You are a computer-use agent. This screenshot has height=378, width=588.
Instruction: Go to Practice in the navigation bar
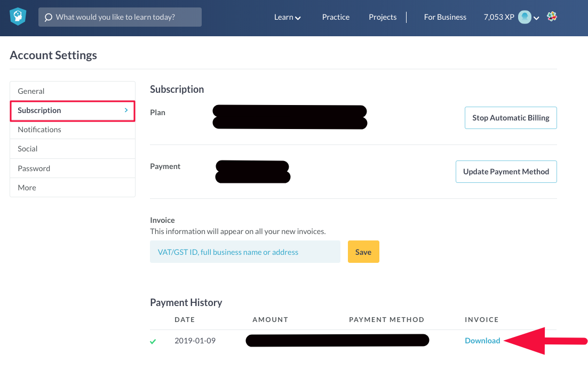[x=336, y=17]
